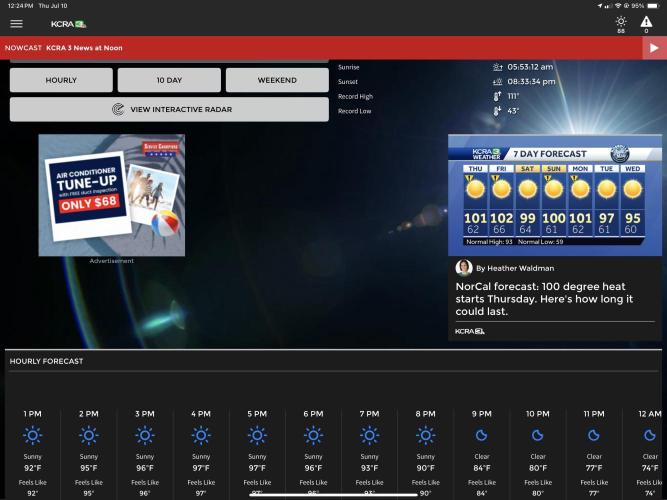Tap the 12:24 PM clock in status bar
667x500 pixels.
coord(20,6)
